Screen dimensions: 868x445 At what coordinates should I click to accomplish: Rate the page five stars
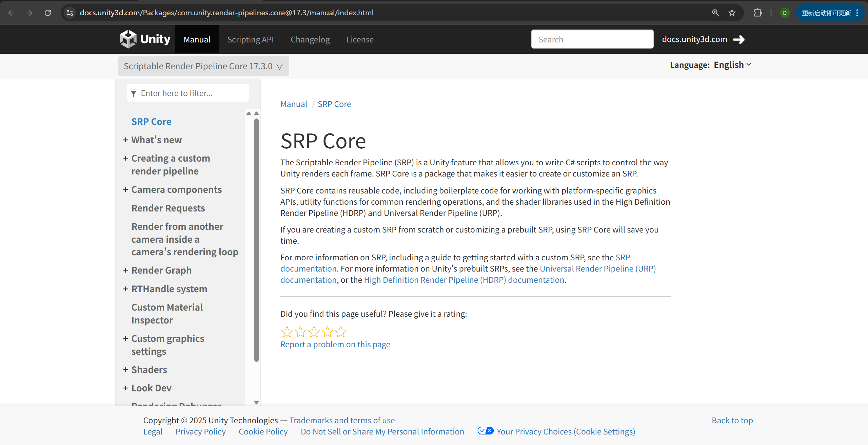[341, 332]
